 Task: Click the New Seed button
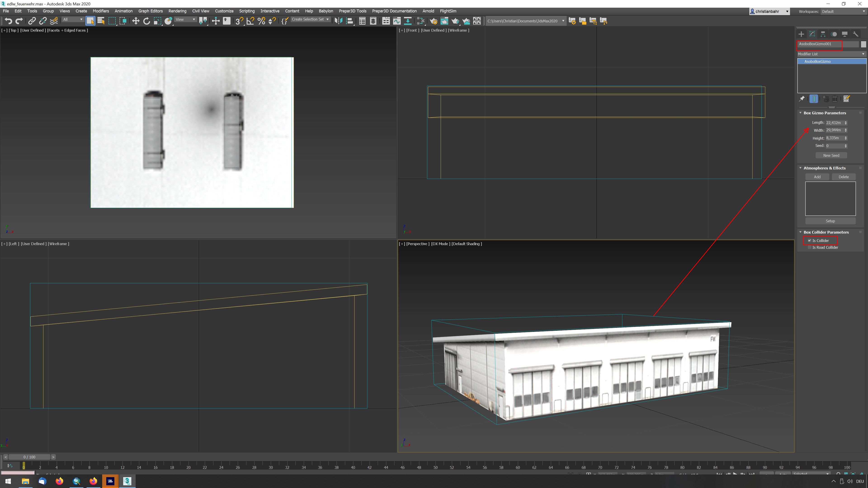coord(831,155)
